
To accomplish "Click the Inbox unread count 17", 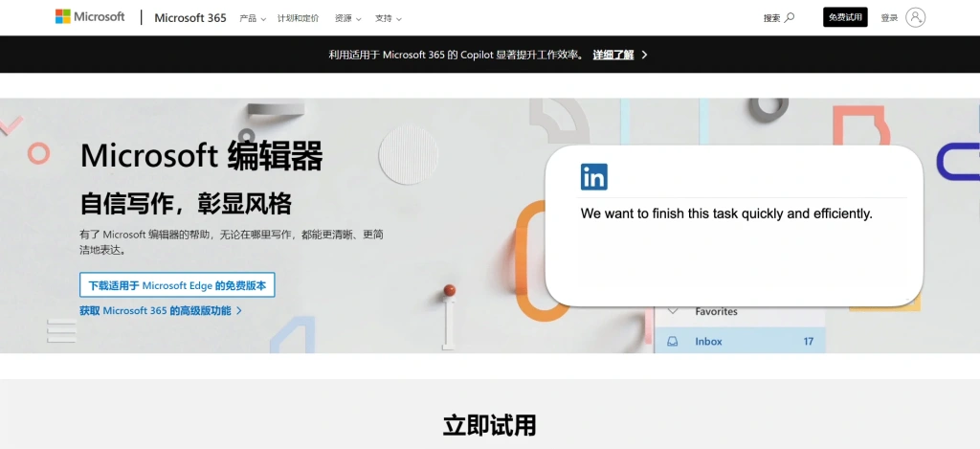I will pyautogui.click(x=808, y=342).
